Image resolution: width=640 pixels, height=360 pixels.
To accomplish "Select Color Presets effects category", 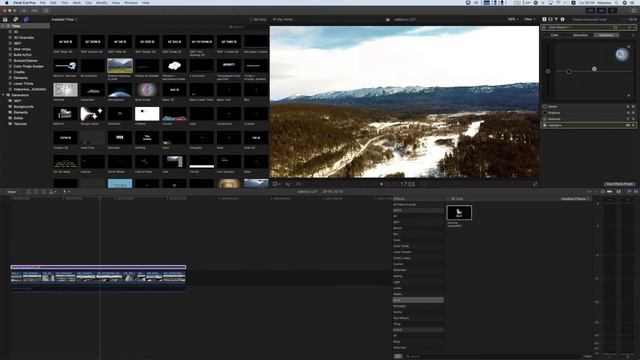I will [402, 252].
